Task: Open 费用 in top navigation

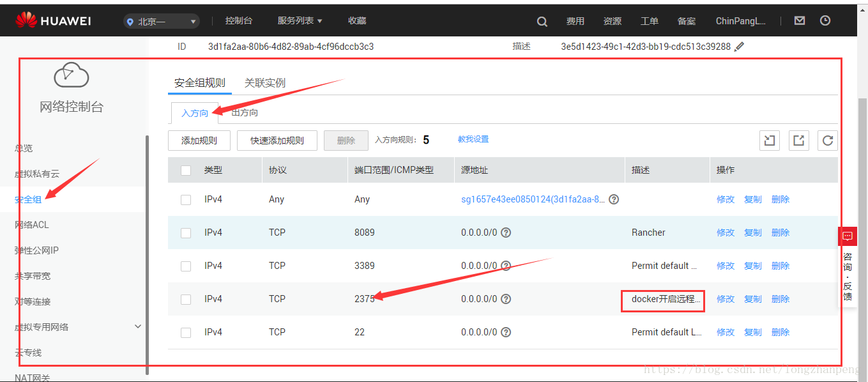Action: [x=575, y=21]
